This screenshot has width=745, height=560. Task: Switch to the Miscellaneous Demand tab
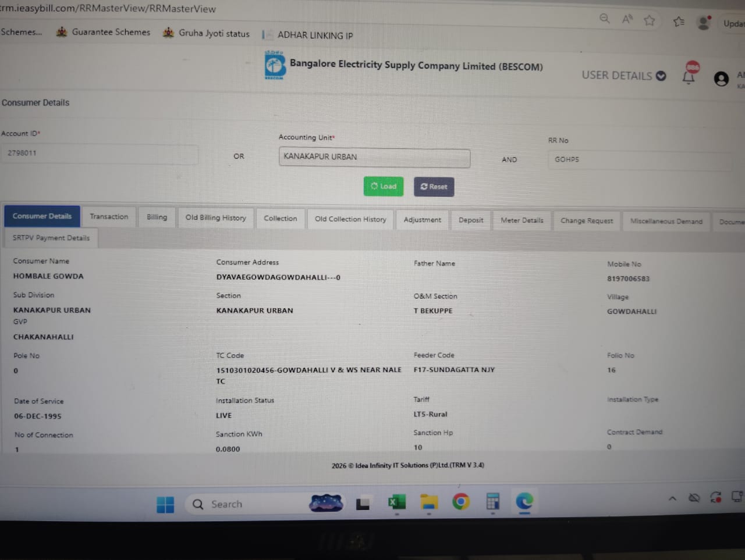[x=666, y=222]
